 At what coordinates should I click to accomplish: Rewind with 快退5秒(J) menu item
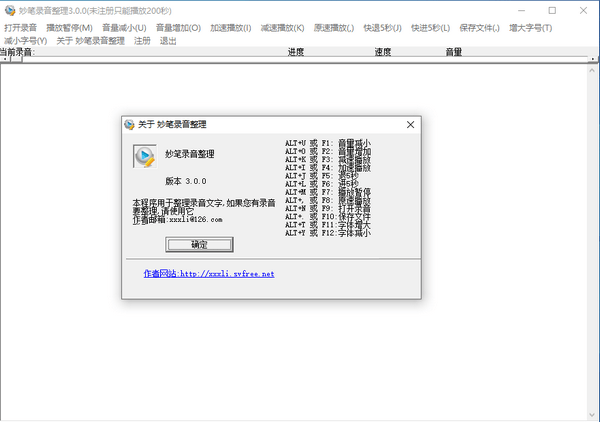pos(383,28)
